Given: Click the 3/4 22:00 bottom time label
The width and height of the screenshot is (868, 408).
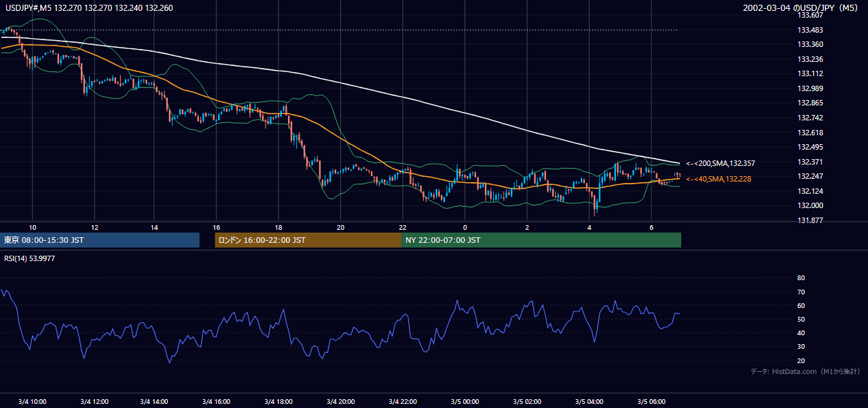Looking at the screenshot, I should click(403, 401).
